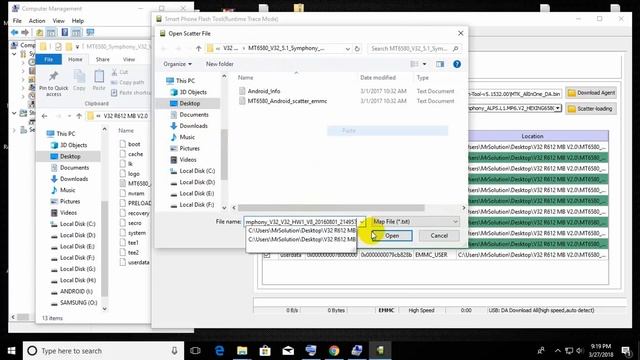Toggle the userdata partition checkbox
The height and width of the screenshot is (360, 640).
pyautogui.click(x=267, y=255)
